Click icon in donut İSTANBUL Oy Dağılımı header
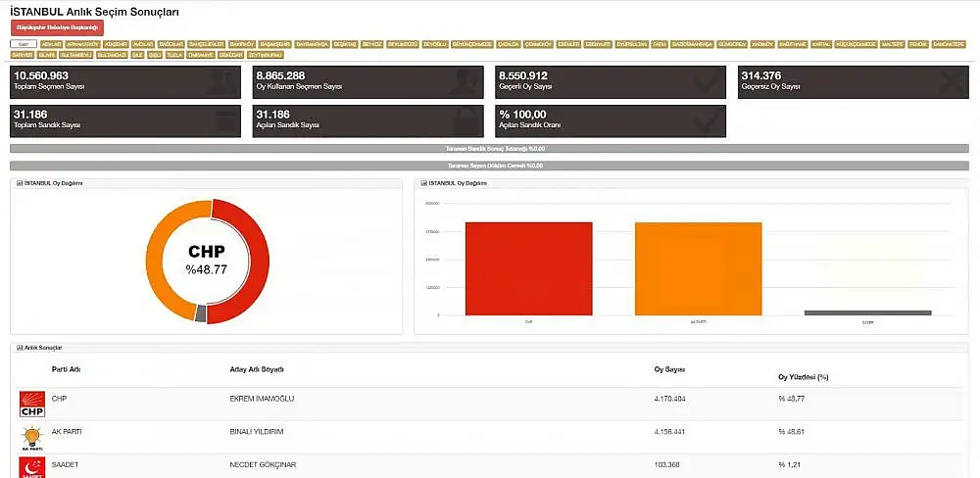The image size is (980, 478). point(20,183)
